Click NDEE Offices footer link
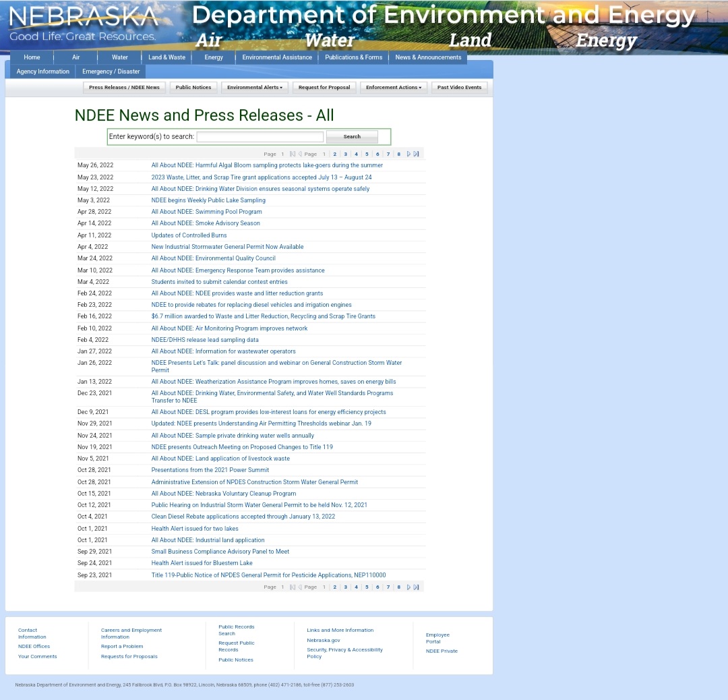The width and height of the screenshot is (728, 700). coord(34,647)
